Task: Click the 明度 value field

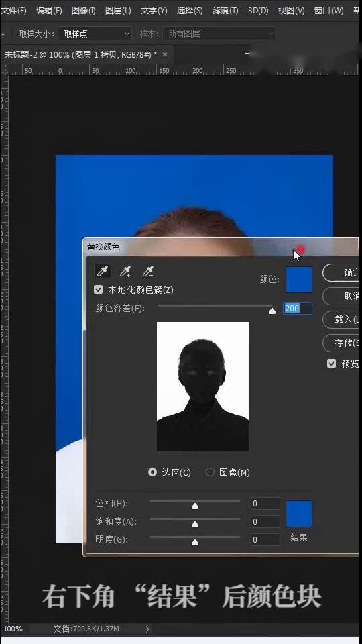Action: (265, 539)
